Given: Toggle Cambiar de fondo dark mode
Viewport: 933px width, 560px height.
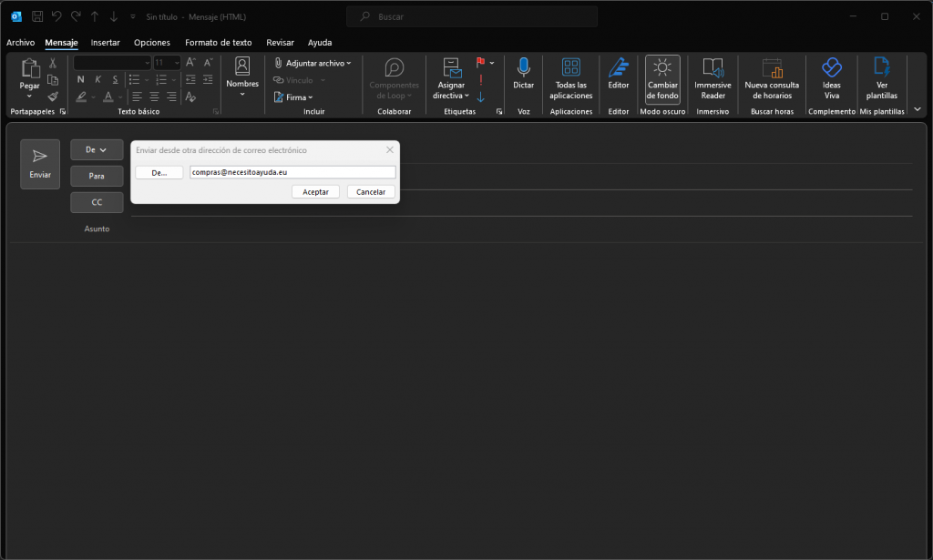Looking at the screenshot, I should tap(662, 79).
